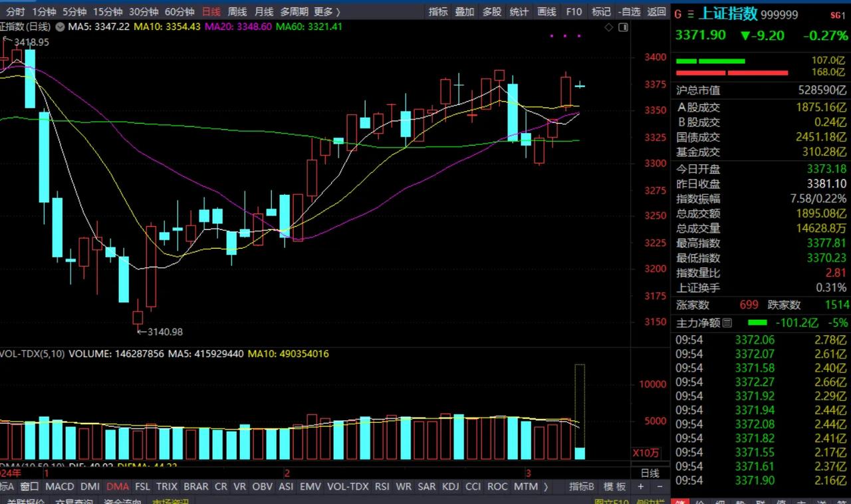Switch to 分时 intraday view
The width and height of the screenshot is (851, 504).
pos(16,12)
